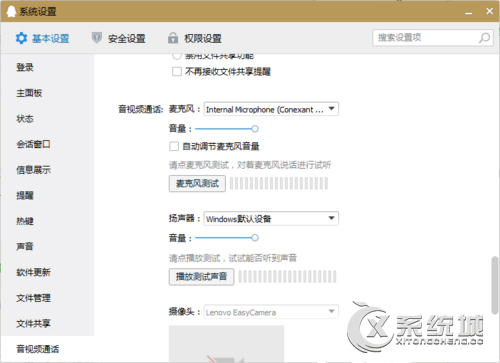Open the 基本设置 tab
The image size is (500, 363).
coord(42,38)
